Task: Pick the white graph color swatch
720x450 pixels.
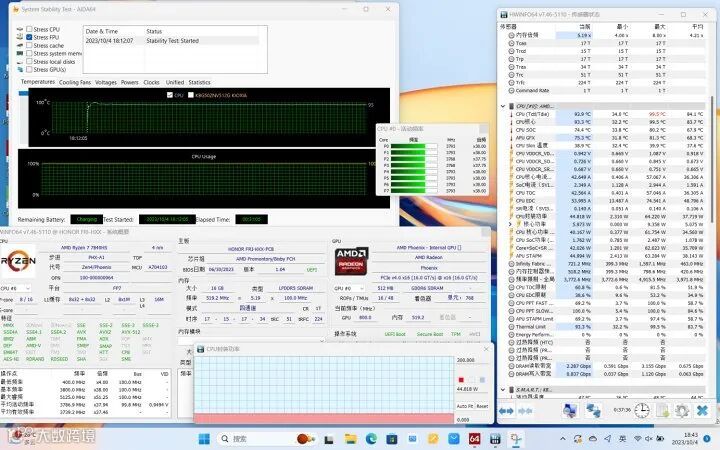Action: pyautogui.click(x=472, y=380)
